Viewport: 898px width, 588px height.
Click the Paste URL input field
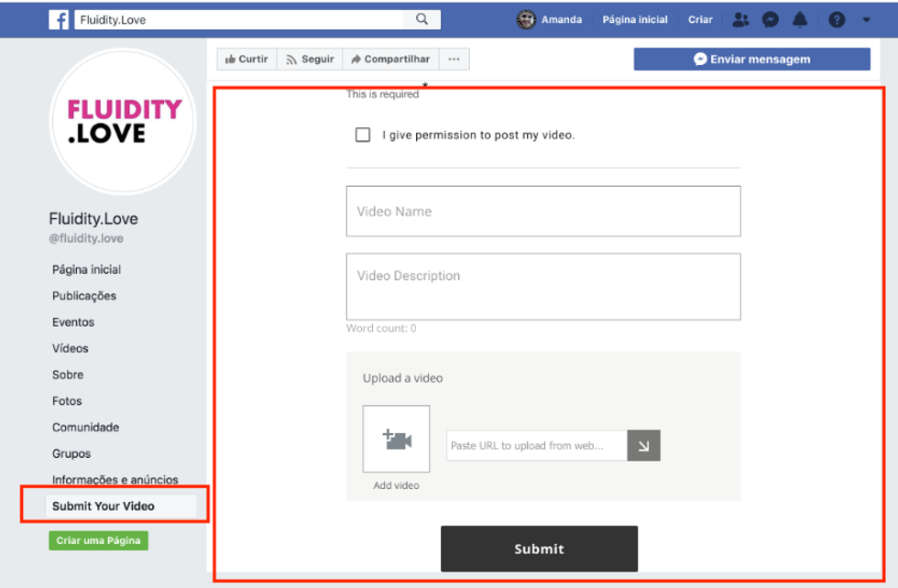(x=536, y=446)
